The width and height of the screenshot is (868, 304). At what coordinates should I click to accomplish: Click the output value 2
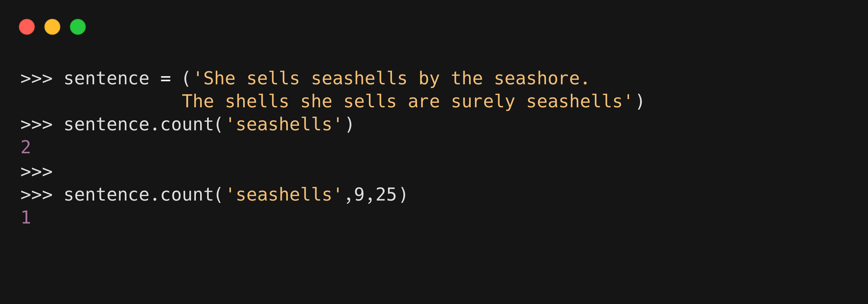point(26,147)
